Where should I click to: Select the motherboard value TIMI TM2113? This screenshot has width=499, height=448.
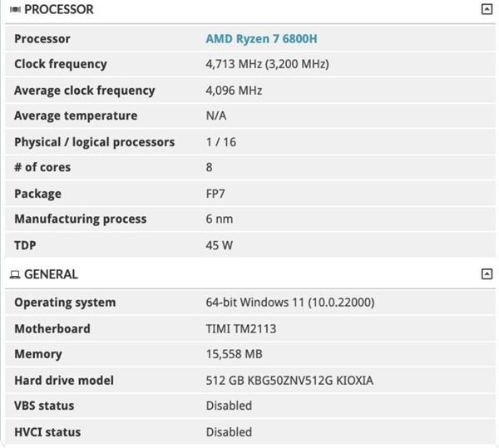coord(241,329)
